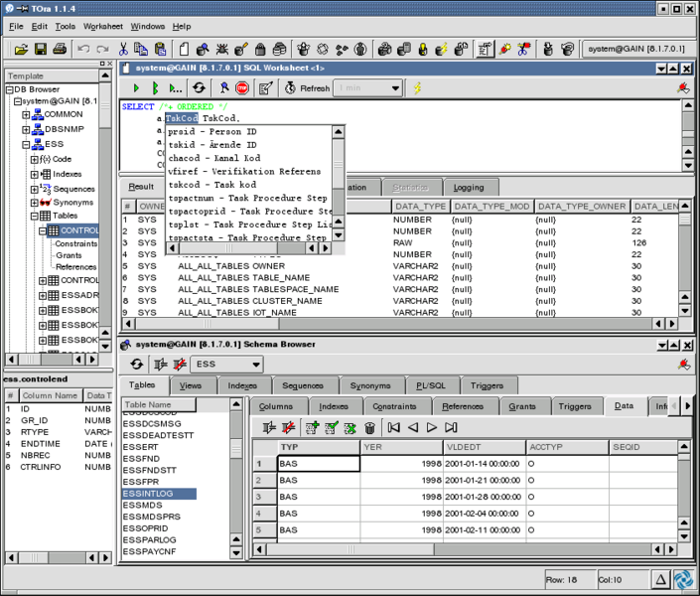This screenshot has width=700, height=596.
Task: Click the delete record trash icon
Action: pyautogui.click(x=369, y=428)
